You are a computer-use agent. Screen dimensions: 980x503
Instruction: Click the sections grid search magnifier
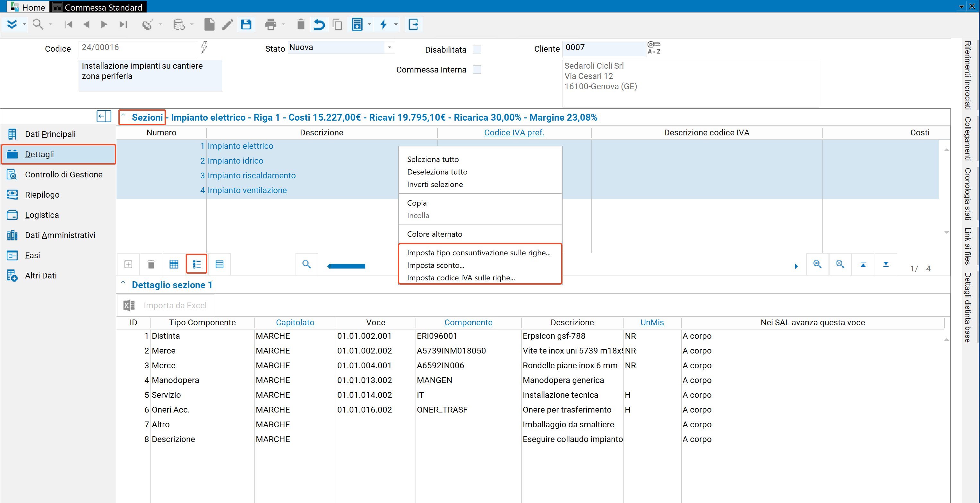(306, 264)
